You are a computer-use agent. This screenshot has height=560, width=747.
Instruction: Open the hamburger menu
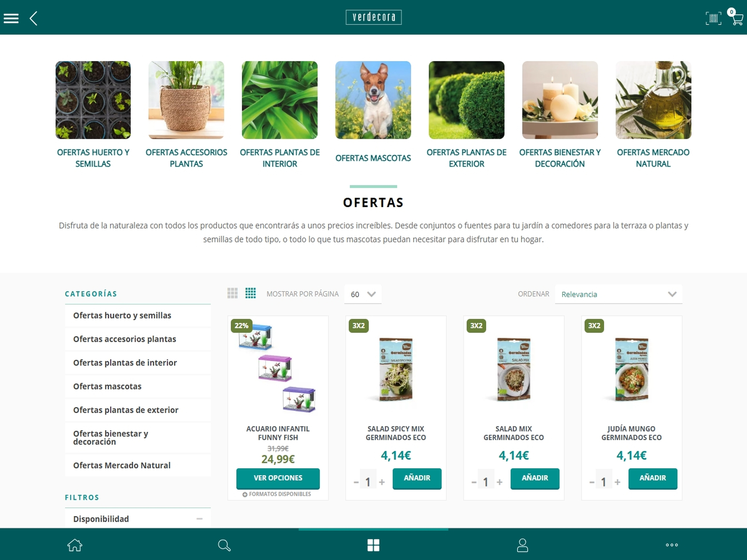tap(11, 18)
